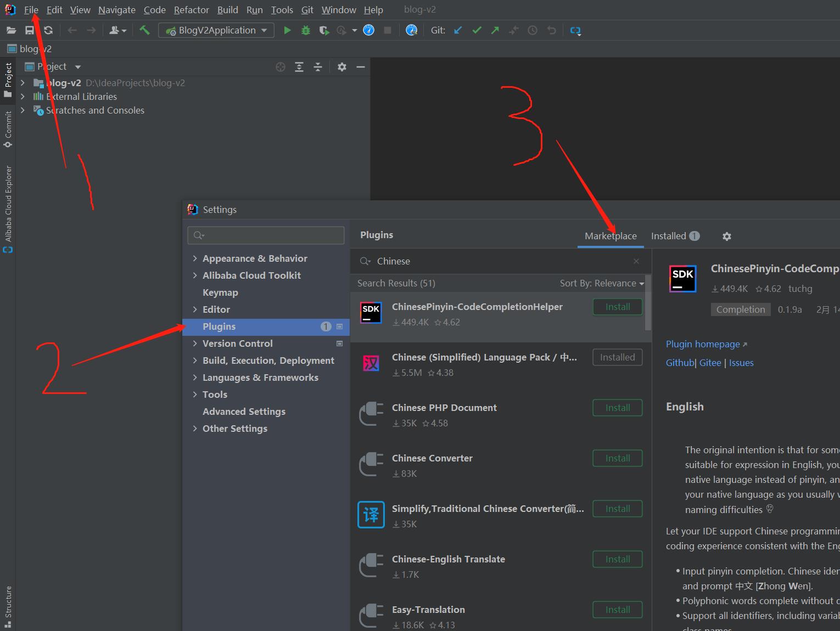Viewport: 840px width, 631px height.
Task: Expand the blog-v2 project tree node
Action: pos(22,82)
